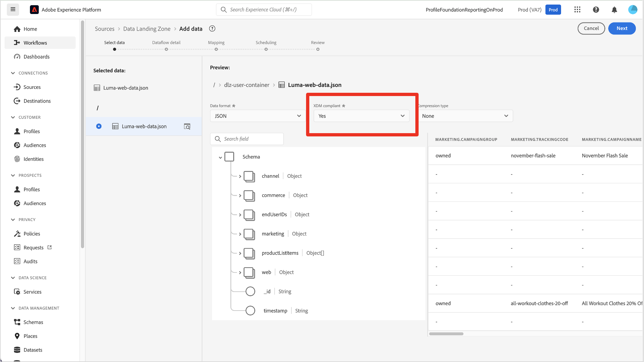Open Workflows in the sidebar
644x362 pixels.
click(40, 43)
